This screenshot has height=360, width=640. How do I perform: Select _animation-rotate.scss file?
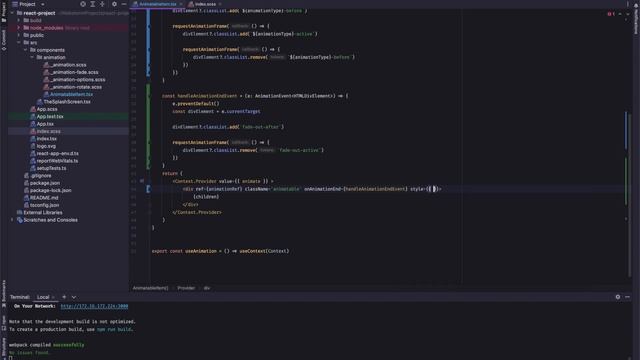[76, 87]
